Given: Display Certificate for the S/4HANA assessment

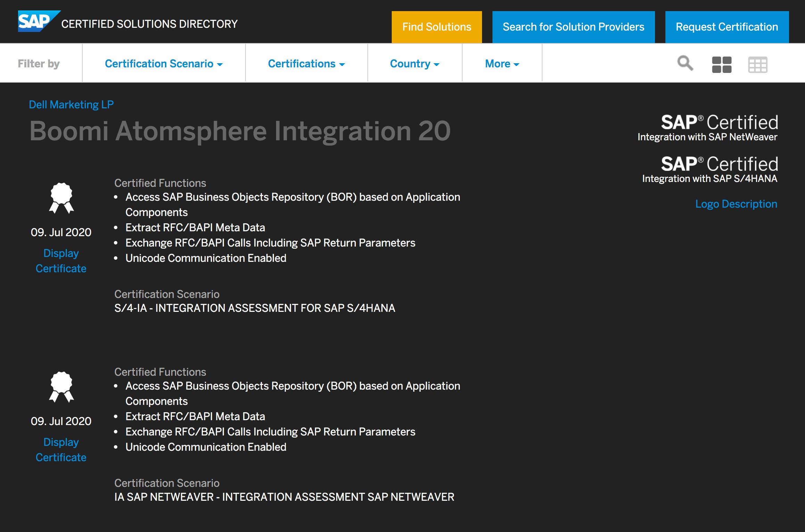Looking at the screenshot, I should 61,260.
